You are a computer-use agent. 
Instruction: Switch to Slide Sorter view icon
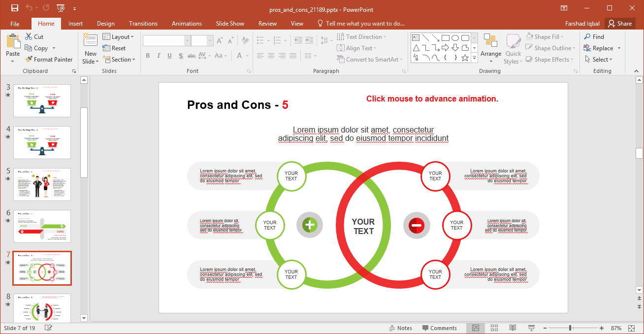coord(494,328)
